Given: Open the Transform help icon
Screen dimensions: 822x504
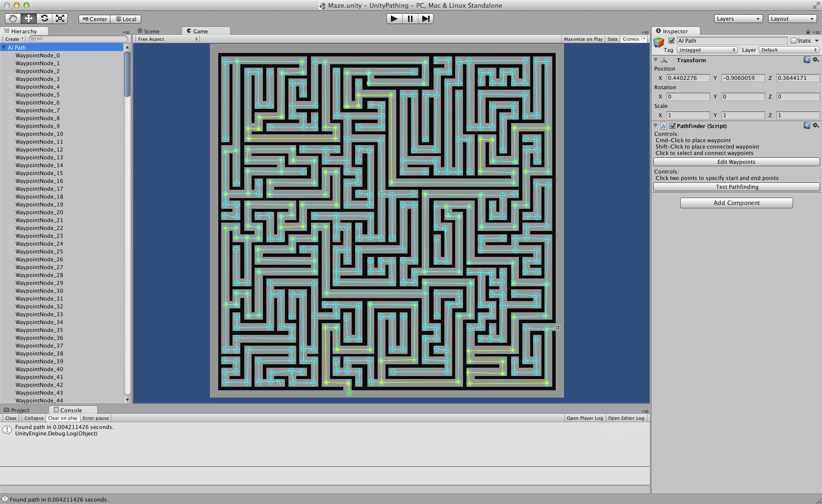Looking at the screenshot, I should [x=807, y=60].
